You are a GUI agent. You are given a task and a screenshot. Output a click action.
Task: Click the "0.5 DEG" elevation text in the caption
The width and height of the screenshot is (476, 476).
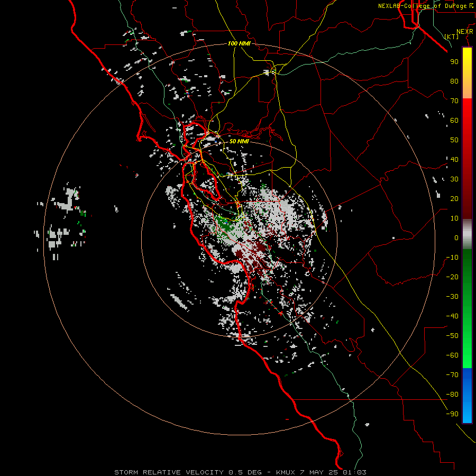pyautogui.click(x=245, y=472)
